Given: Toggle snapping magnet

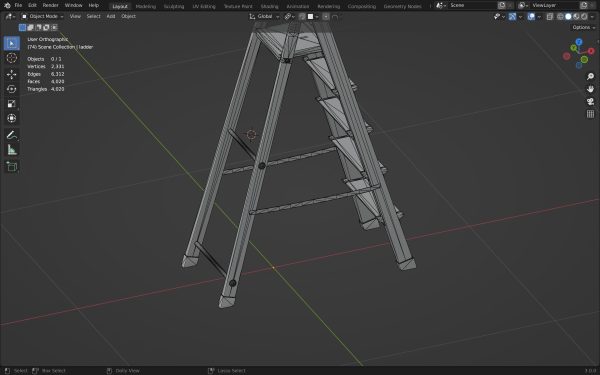Looking at the screenshot, I should [302, 16].
